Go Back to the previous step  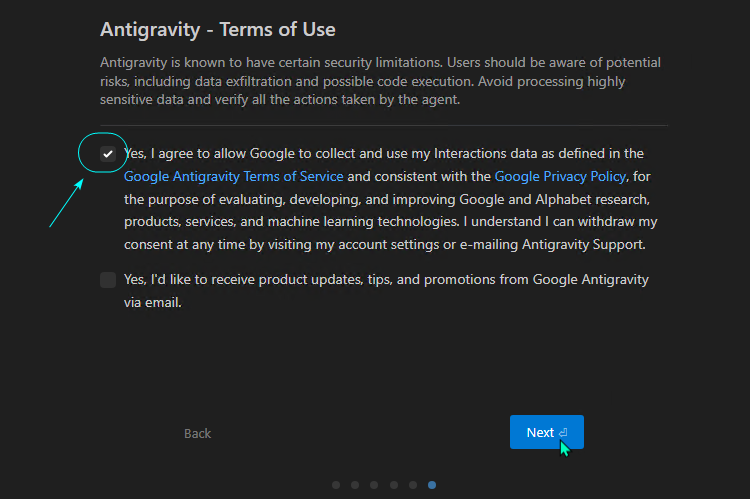198,433
